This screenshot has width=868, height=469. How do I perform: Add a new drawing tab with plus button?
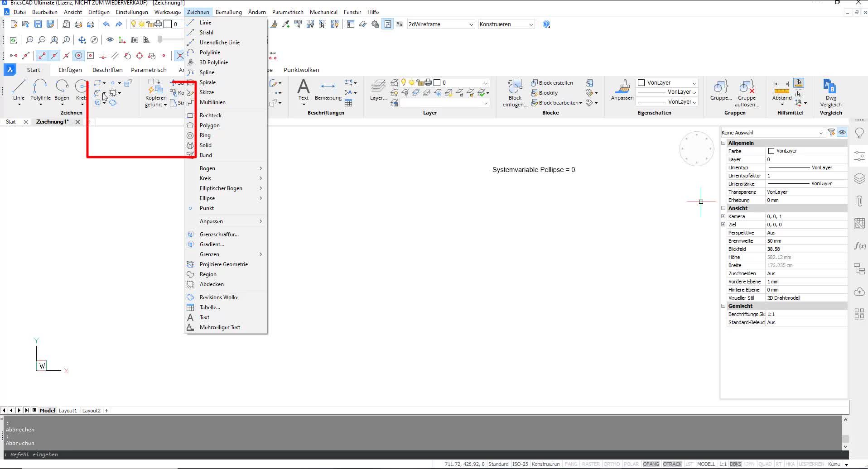(90, 122)
